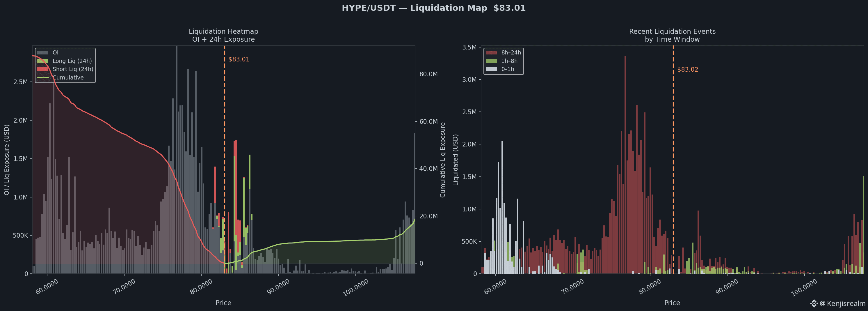Click the orange "$83.01" label inside the heatmap

point(239,59)
